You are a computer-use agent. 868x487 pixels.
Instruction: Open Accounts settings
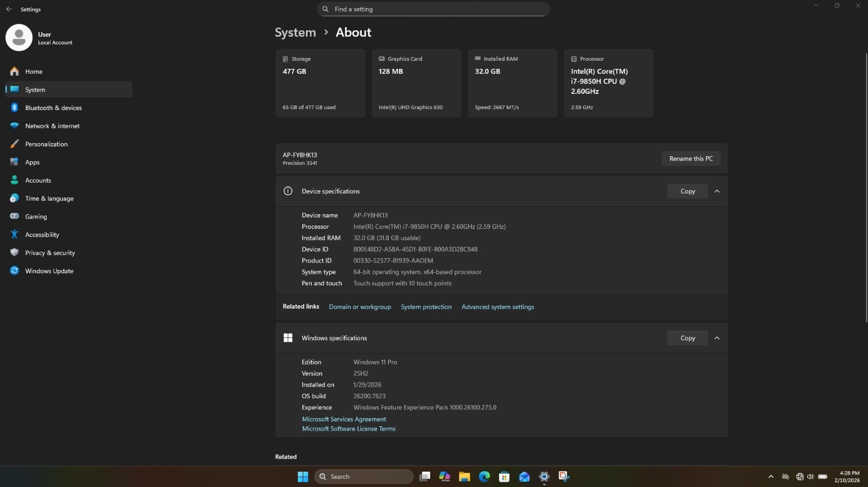pos(68,181)
